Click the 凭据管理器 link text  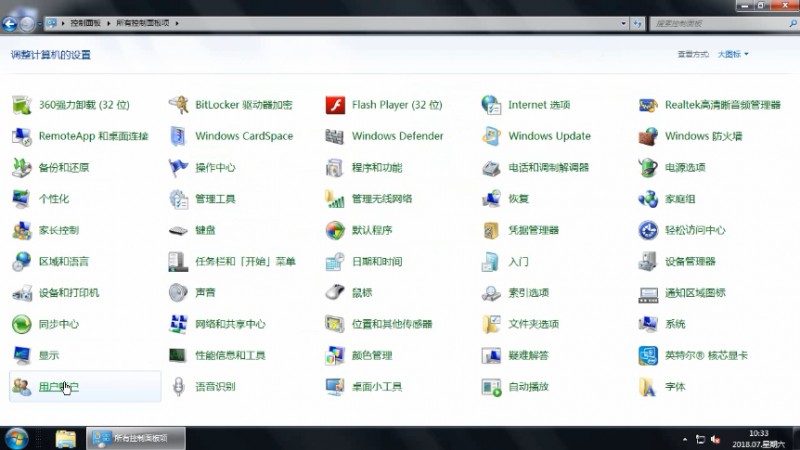(x=534, y=230)
